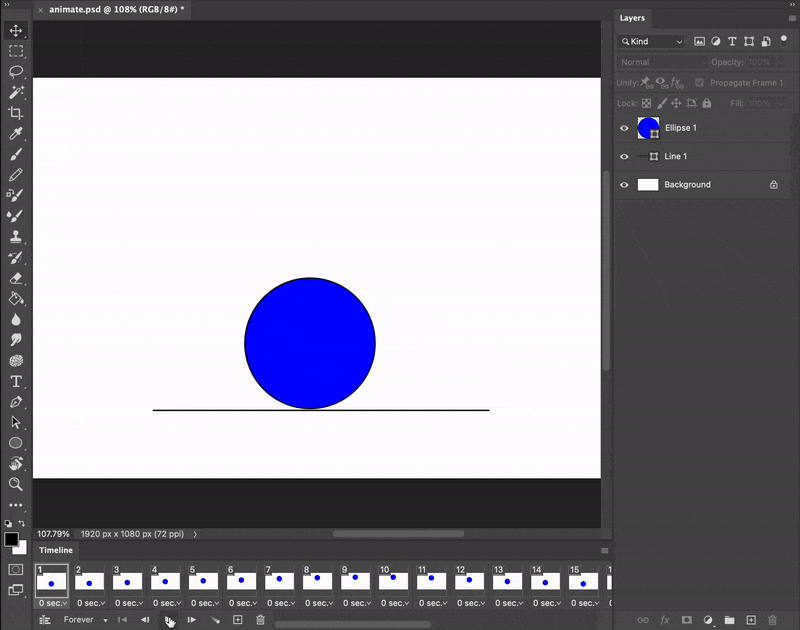
Task: Uncheck Propagate Frame 1
Action: click(x=699, y=82)
